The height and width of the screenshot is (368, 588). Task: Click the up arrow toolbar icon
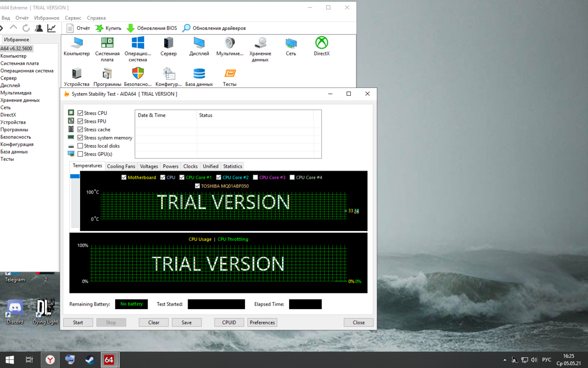[13, 28]
